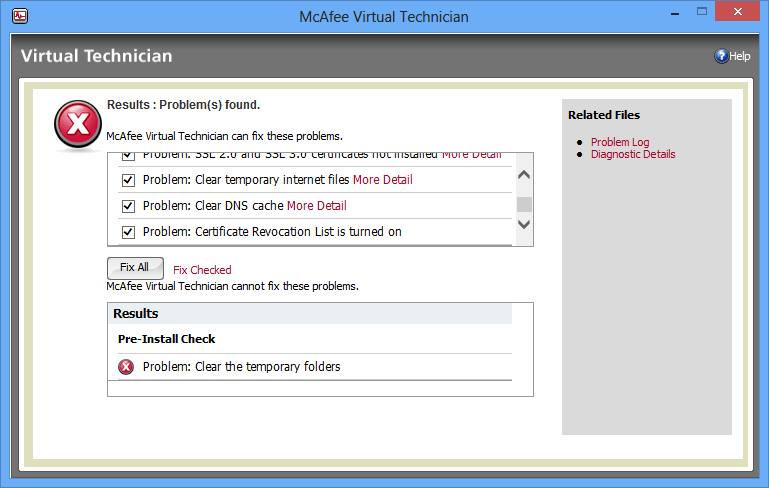Uncheck the Clear DNS cache checkbox

point(128,206)
